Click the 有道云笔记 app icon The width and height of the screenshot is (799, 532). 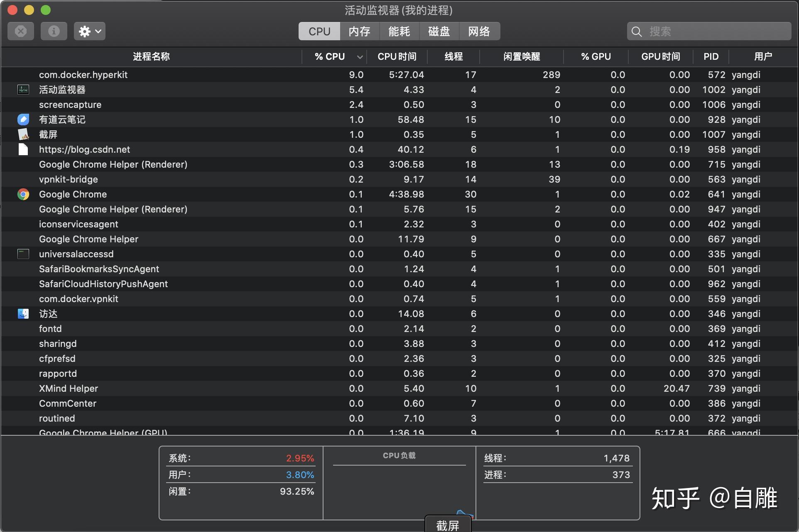coord(23,120)
